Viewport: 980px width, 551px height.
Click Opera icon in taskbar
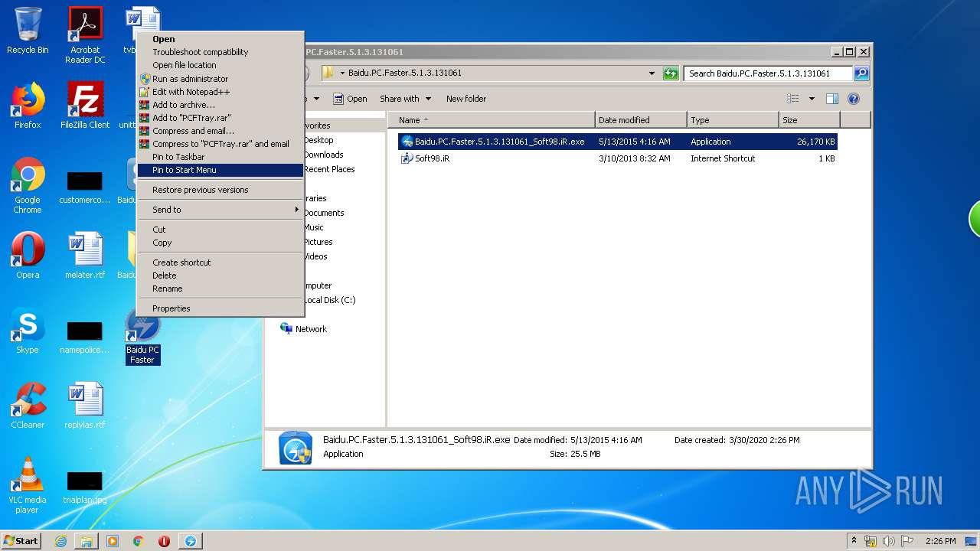coord(164,541)
